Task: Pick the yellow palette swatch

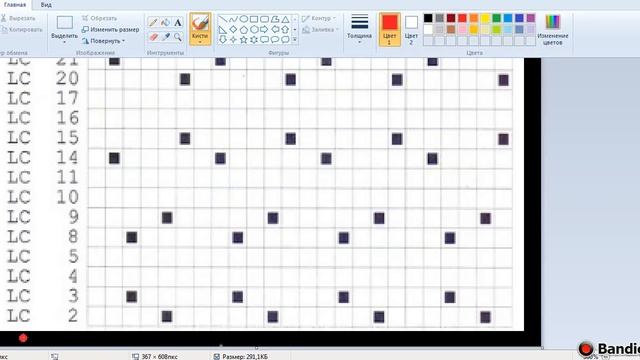Action: tap(485, 18)
